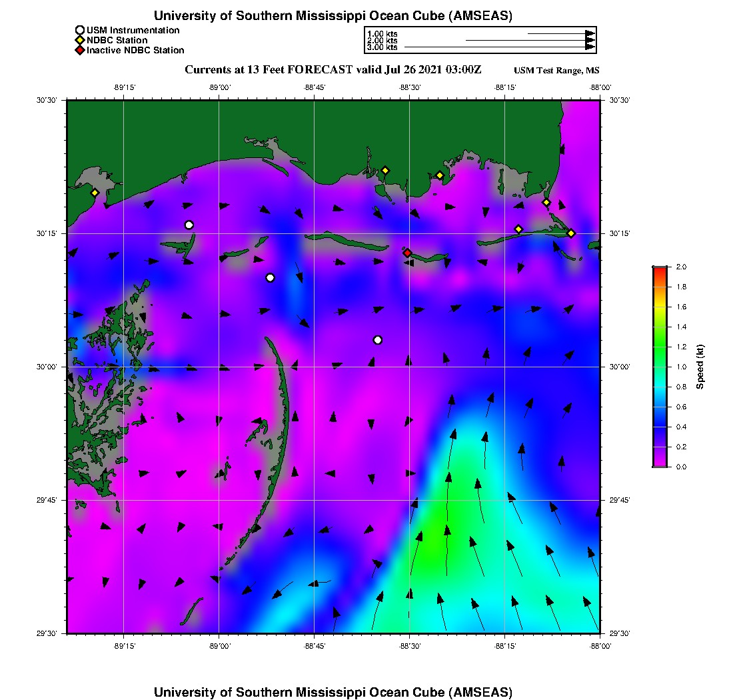This screenshot has width=733, height=700.
Task: Click the northernmost white USM instrumentation circle
Action: [x=189, y=225]
